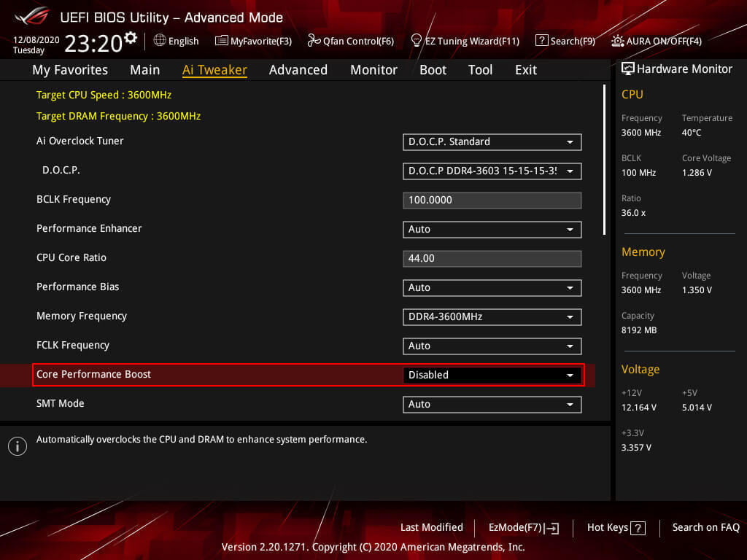The image size is (747, 560).
Task: Click the D.O.C.P. setting label
Action: pos(61,170)
